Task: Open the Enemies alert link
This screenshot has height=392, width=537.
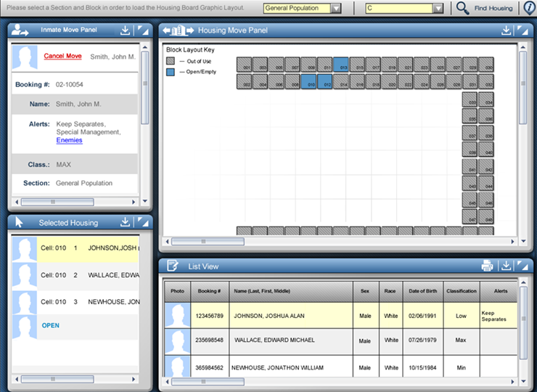Action: (69, 140)
